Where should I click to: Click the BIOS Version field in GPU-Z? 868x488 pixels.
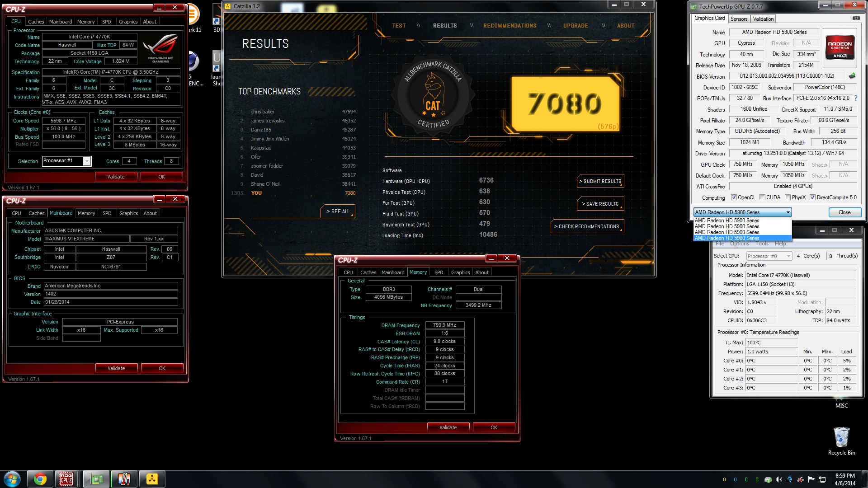pos(787,76)
